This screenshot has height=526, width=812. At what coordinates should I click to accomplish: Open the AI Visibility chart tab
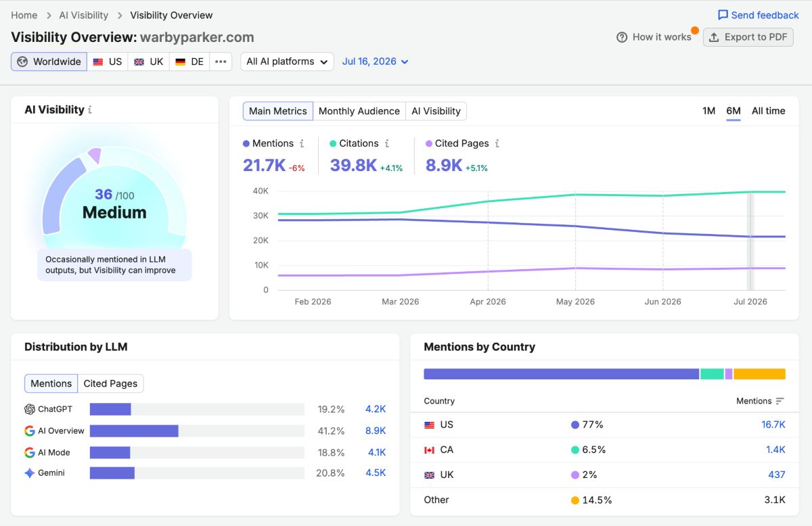(x=436, y=111)
